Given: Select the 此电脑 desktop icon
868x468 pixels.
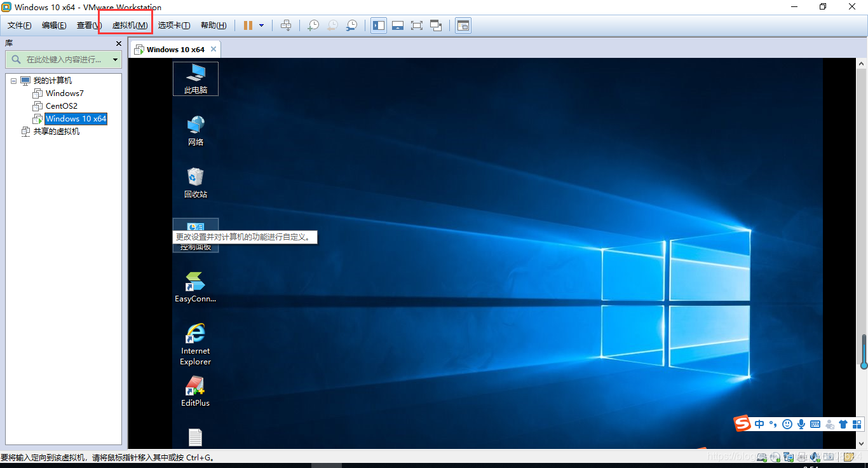Looking at the screenshot, I should [x=196, y=79].
